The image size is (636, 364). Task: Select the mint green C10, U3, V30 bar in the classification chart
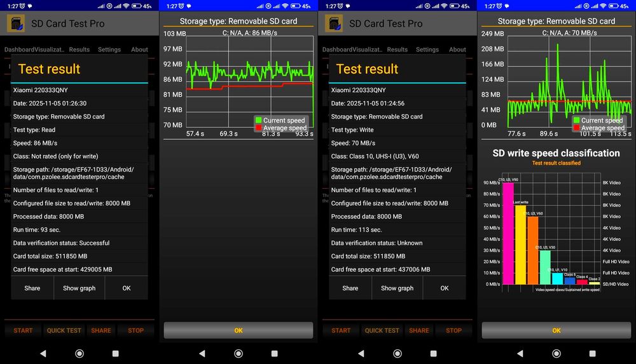(x=545, y=267)
